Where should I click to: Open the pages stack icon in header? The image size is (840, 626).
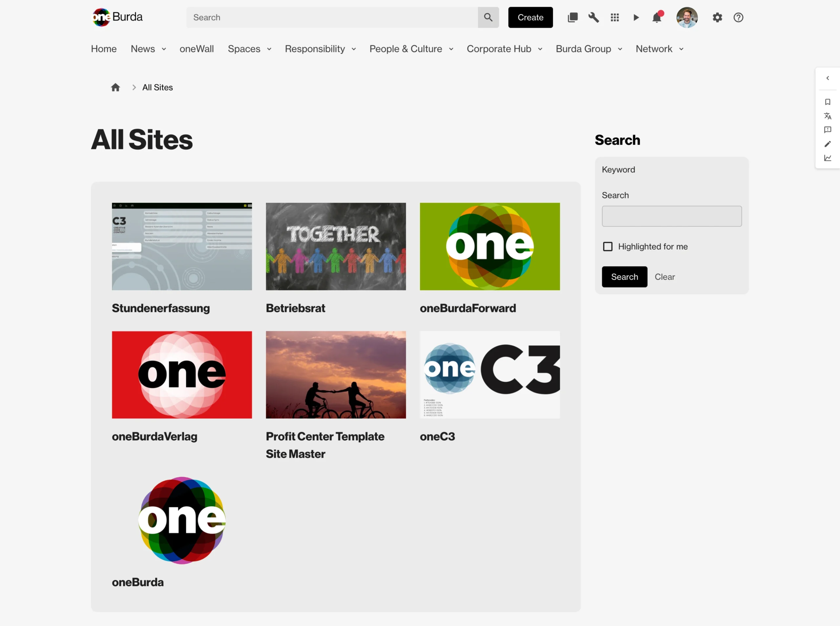(x=572, y=17)
